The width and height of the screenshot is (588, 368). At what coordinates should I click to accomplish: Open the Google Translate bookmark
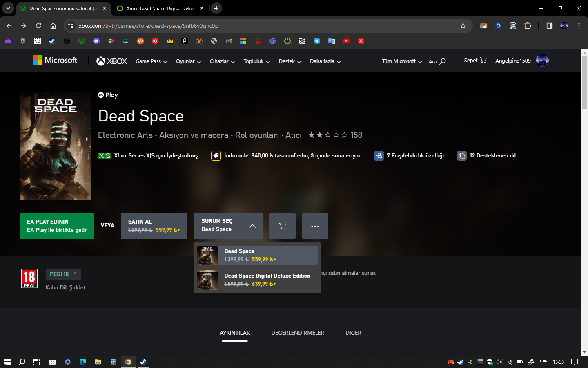coord(332,41)
